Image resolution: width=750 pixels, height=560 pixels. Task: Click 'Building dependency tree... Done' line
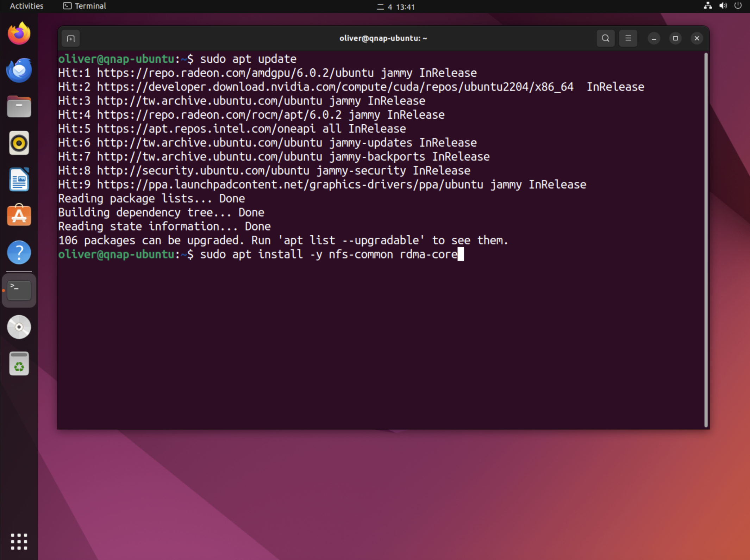[161, 212]
